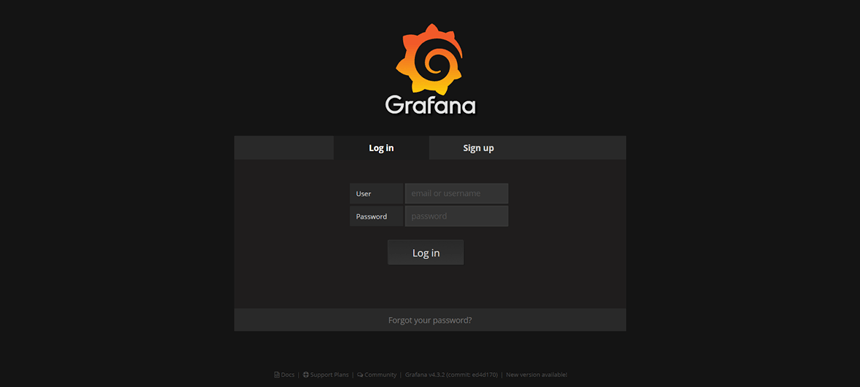Image resolution: width=860 pixels, height=387 pixels.
Task: Click the Grafana v4.3.2 version link
Action: 425,375
